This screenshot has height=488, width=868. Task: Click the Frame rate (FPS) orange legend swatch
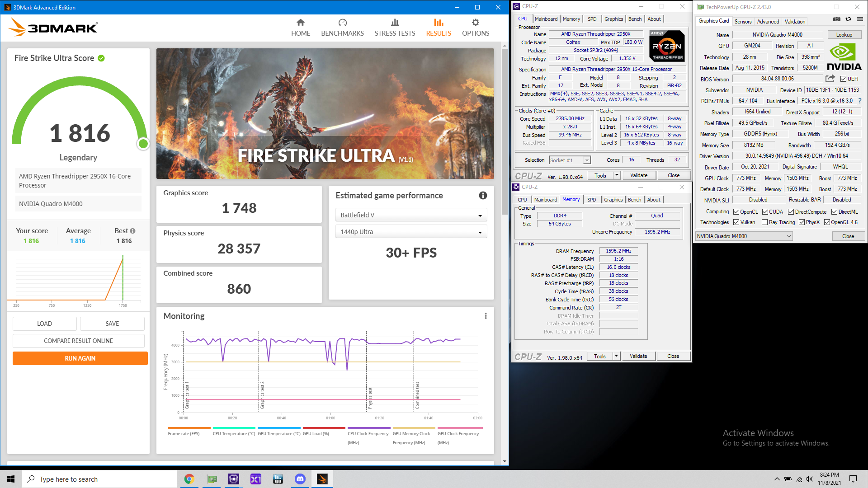[189, 428]
